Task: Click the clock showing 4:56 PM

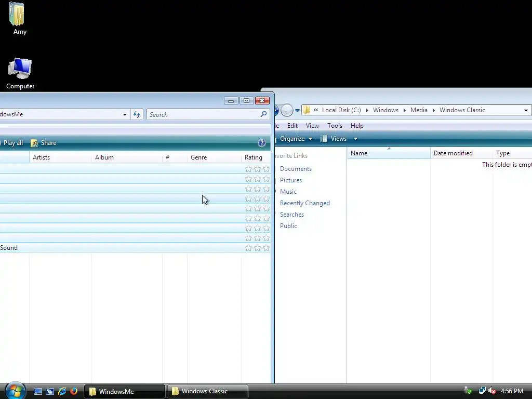Action: click(x=512, y=391)
